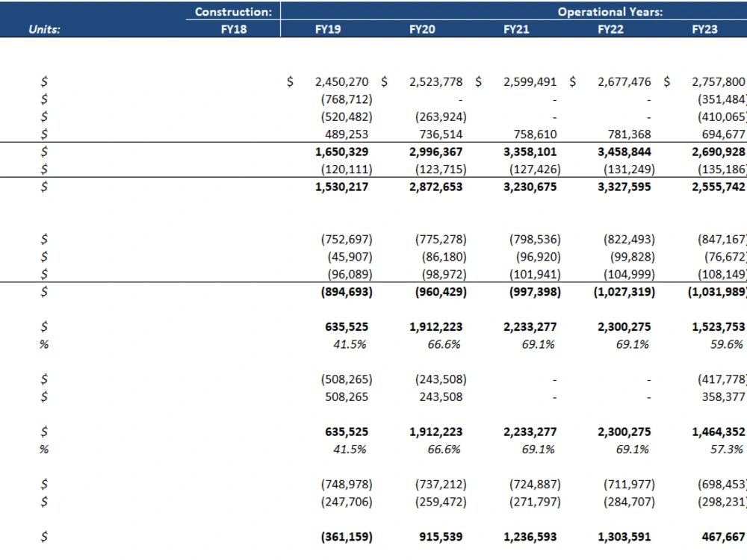Click the cell with value 2,450,270
This screenshot has height=560, width=747.
tap(341, 82)
